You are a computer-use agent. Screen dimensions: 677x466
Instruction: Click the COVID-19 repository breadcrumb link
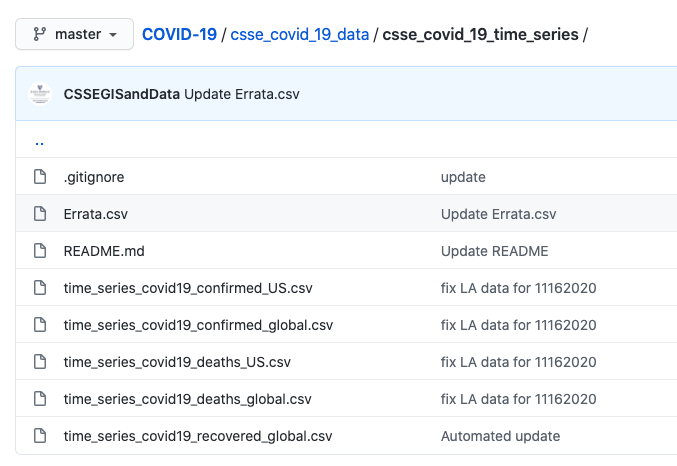(179, 35)
